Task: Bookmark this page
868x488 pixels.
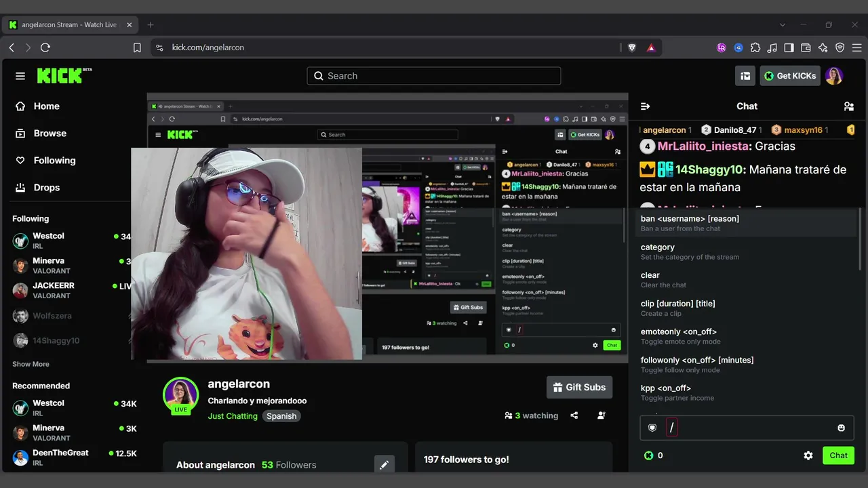Action: coord(137,47)
